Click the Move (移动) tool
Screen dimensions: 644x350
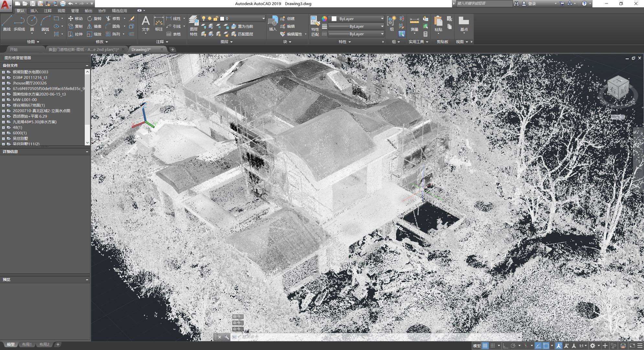75,19
